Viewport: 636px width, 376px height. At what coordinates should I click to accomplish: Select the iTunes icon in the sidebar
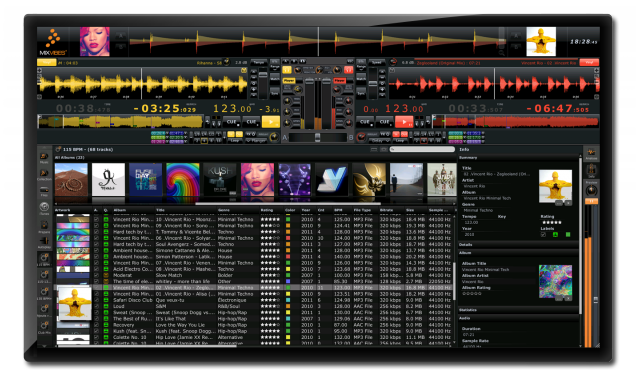[x=44, y=208]
